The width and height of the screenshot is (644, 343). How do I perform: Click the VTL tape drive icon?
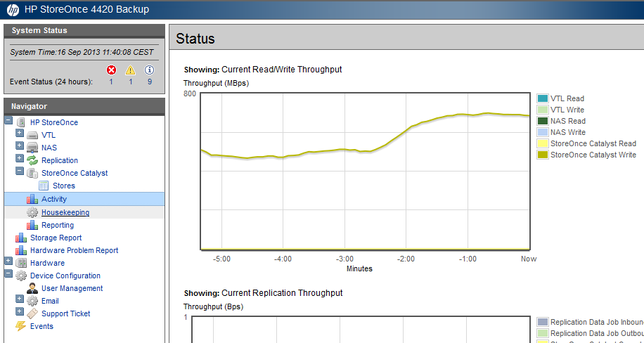click(x=32, y=135)
